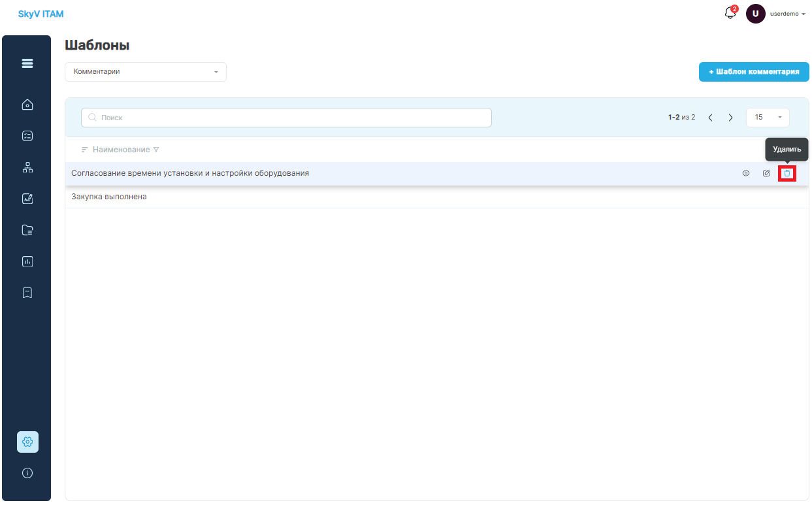The width and height of the screenshot is (812, 505).
Task: Open the page size dropdown showing 15
Action: click(x=768, y=118)
